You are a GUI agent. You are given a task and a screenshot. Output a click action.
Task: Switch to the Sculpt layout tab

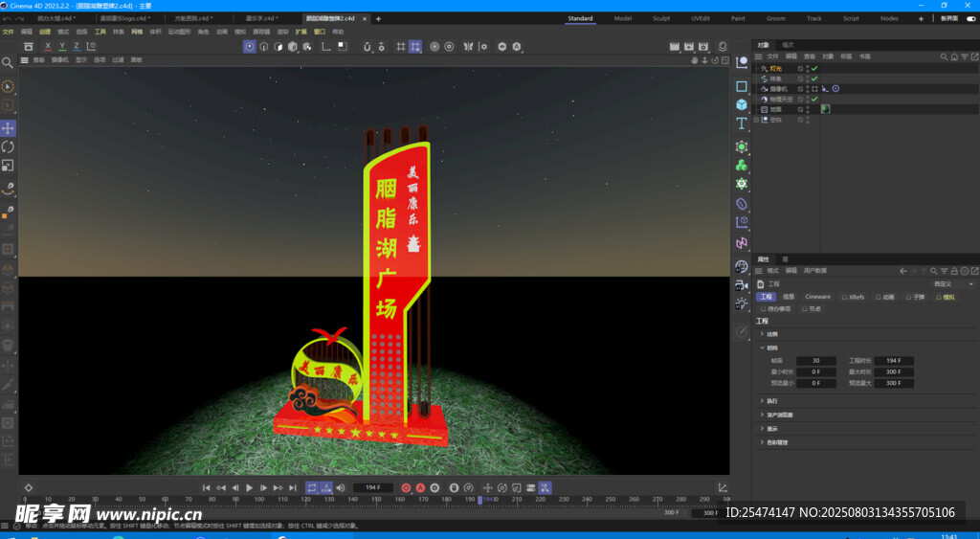coord(661,18)
